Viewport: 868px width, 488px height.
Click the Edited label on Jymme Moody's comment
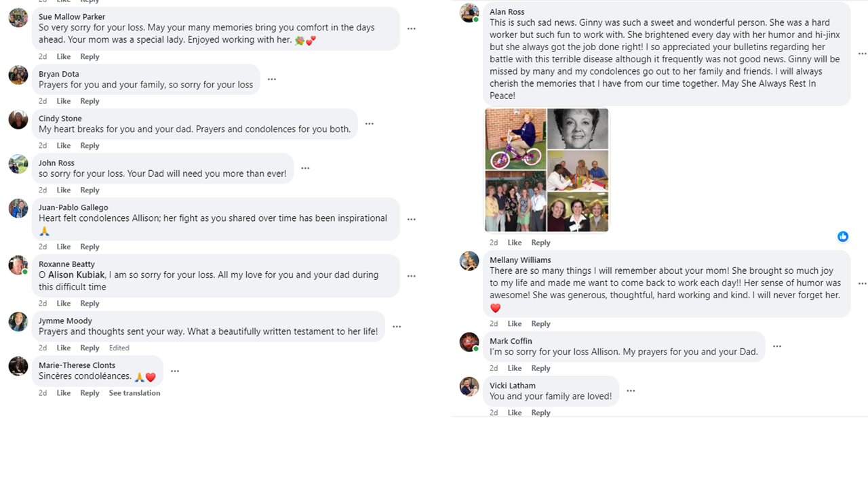tap(119, 348)
